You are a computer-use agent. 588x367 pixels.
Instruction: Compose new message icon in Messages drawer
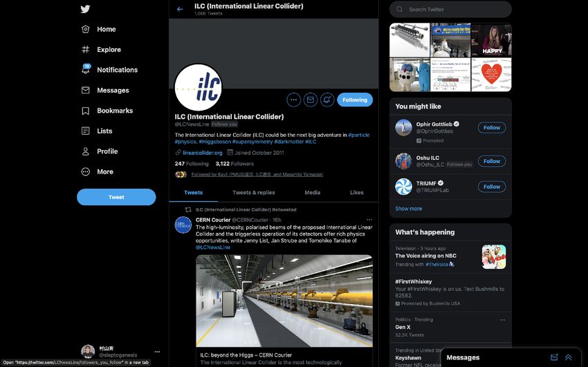point(554,357)
